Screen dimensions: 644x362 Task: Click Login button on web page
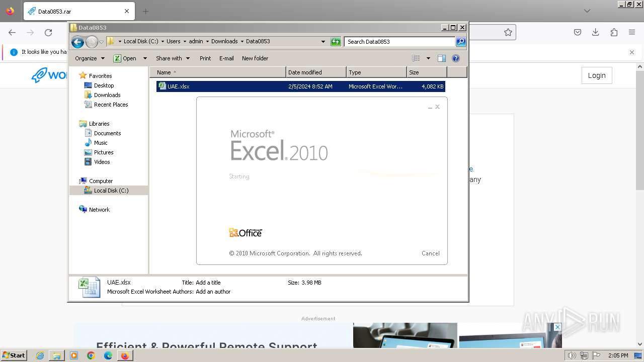[x=597, y=75]
